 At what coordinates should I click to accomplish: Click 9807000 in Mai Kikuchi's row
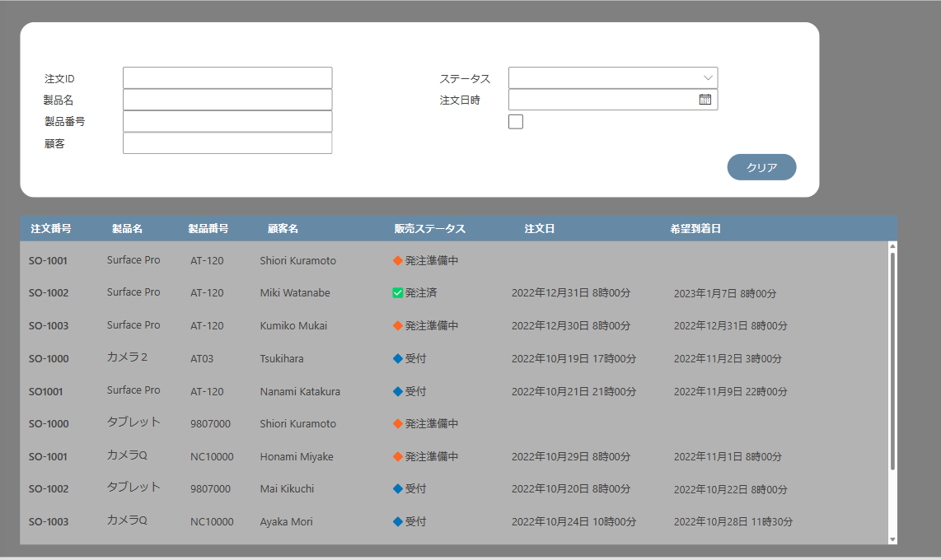coord(210,488)
